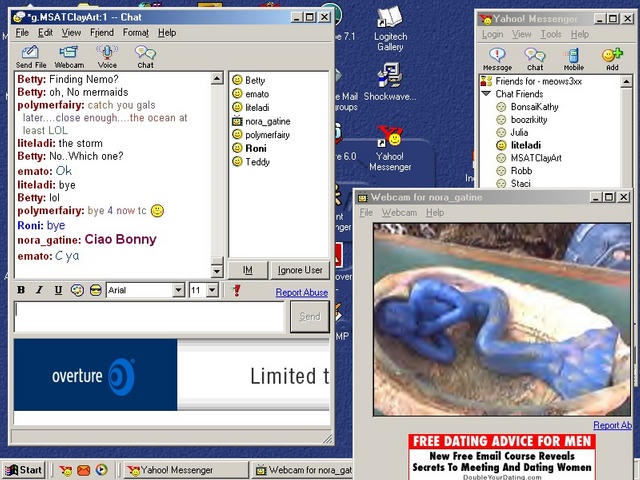Select boozrkitty in friends list

coord(529,120)
